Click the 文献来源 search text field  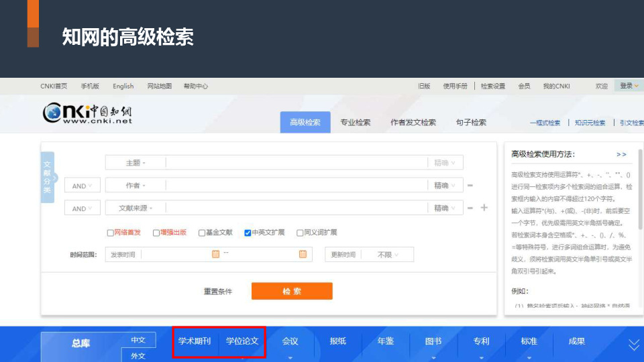coord(297,208)
